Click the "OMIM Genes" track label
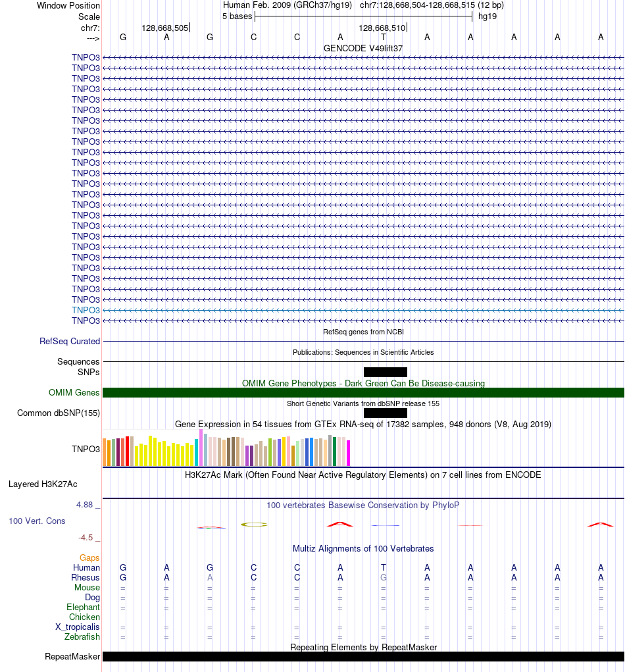 [74, 392]
